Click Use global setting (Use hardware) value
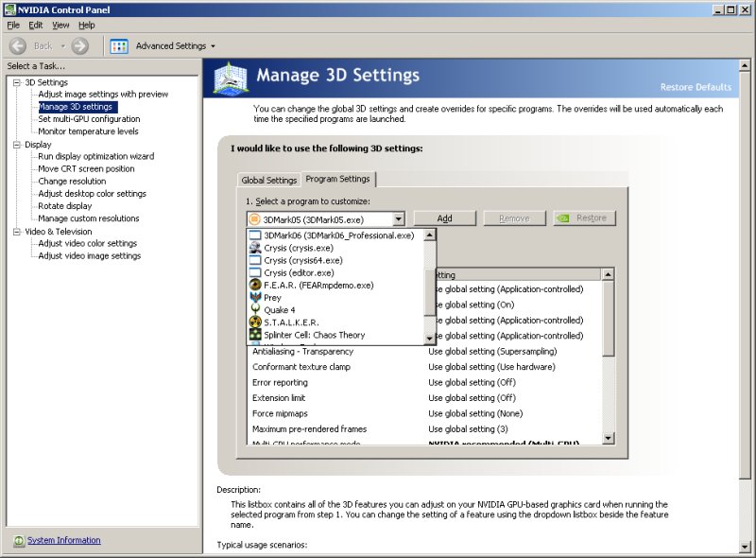The image size is (756, 558). [491, 367]
